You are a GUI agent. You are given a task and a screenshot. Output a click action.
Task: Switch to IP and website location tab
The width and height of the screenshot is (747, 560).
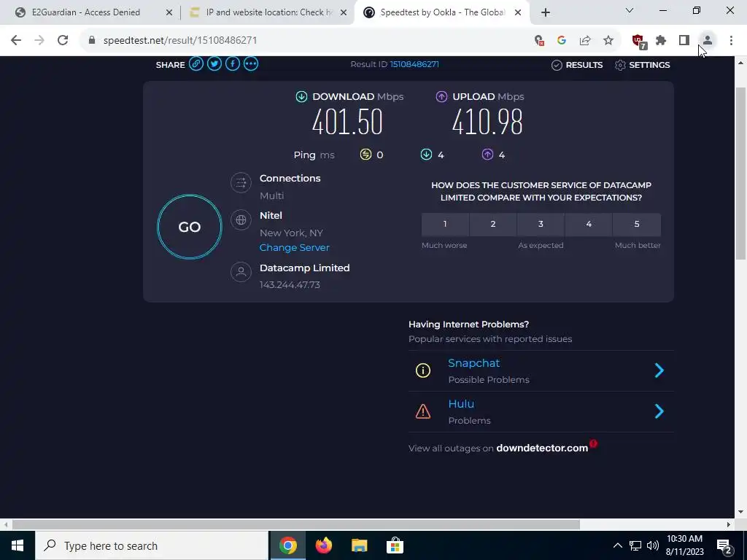270,12
